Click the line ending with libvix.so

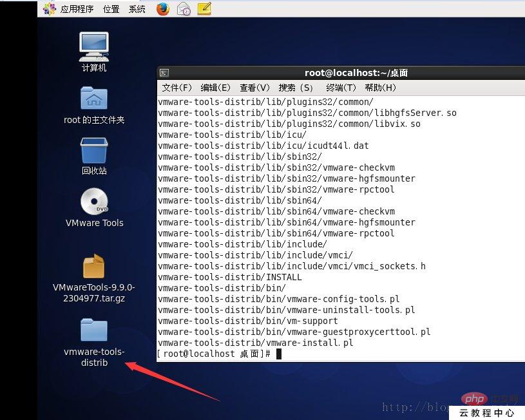(x=289, y=124)
